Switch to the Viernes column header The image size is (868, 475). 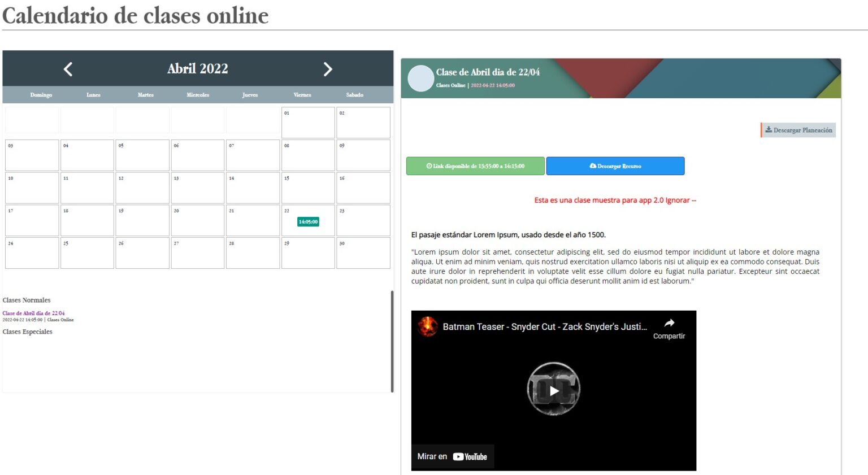(x=302, y=94)
